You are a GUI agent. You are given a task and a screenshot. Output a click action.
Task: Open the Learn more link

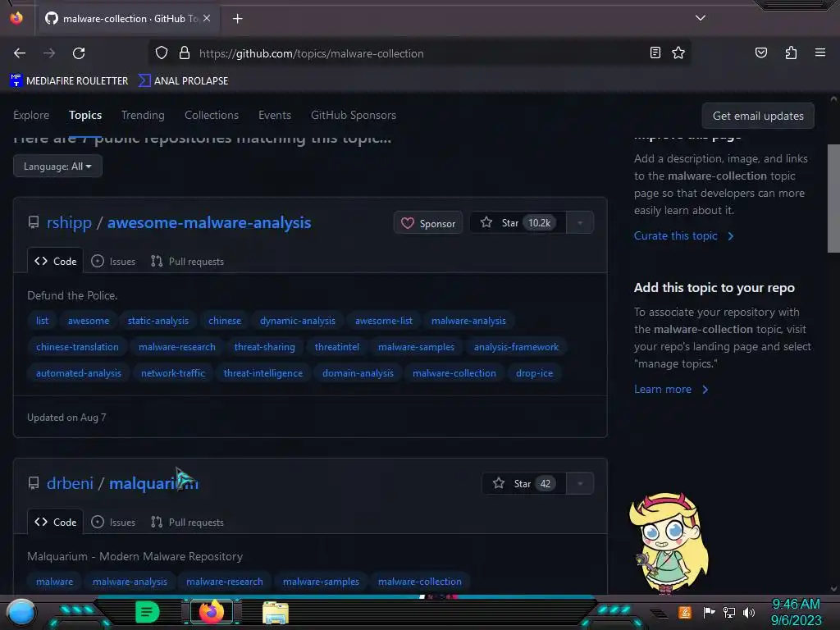pos(671,390)
